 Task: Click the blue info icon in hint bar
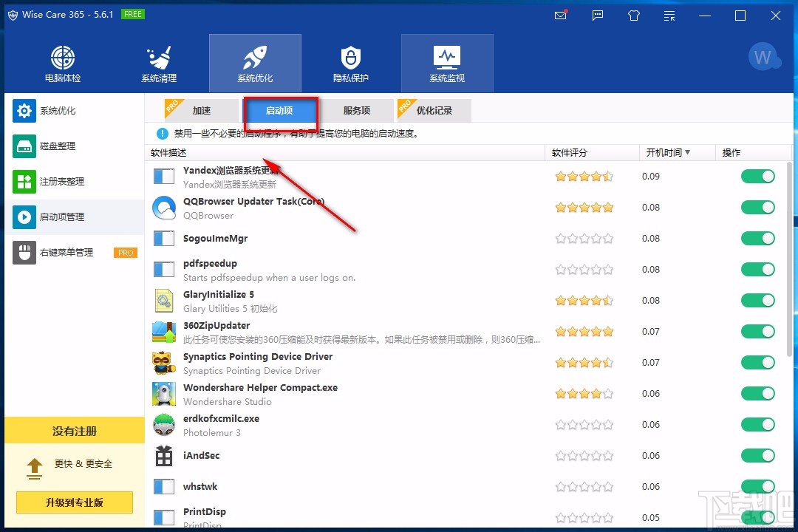pyautogui.click(x=163, y=134)
